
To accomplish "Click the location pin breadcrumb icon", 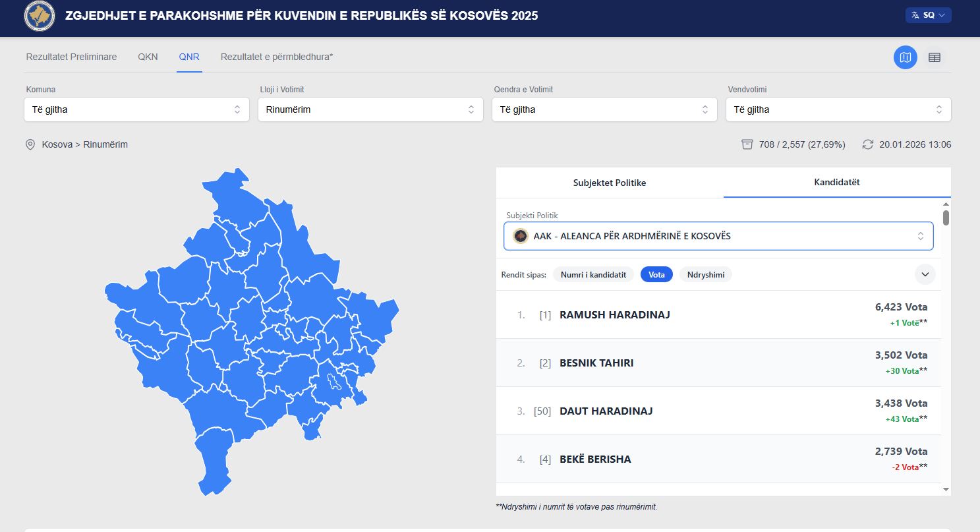I will click(30, 144).
